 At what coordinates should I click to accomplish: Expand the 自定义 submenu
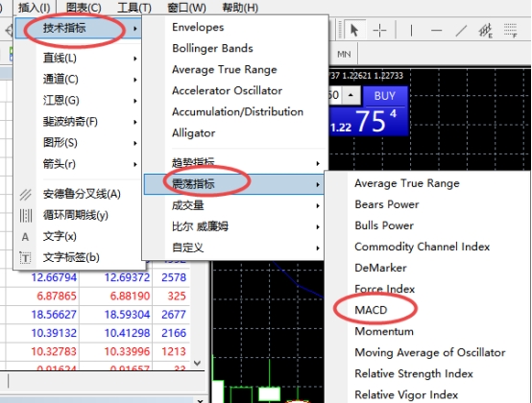(233, 248)
